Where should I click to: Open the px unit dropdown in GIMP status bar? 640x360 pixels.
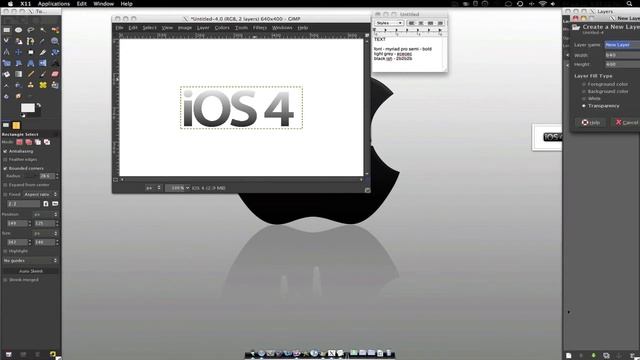point(153,188)
